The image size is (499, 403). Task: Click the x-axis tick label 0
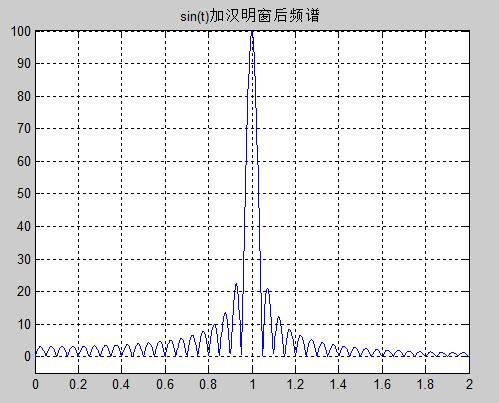[x=35, y=385]
